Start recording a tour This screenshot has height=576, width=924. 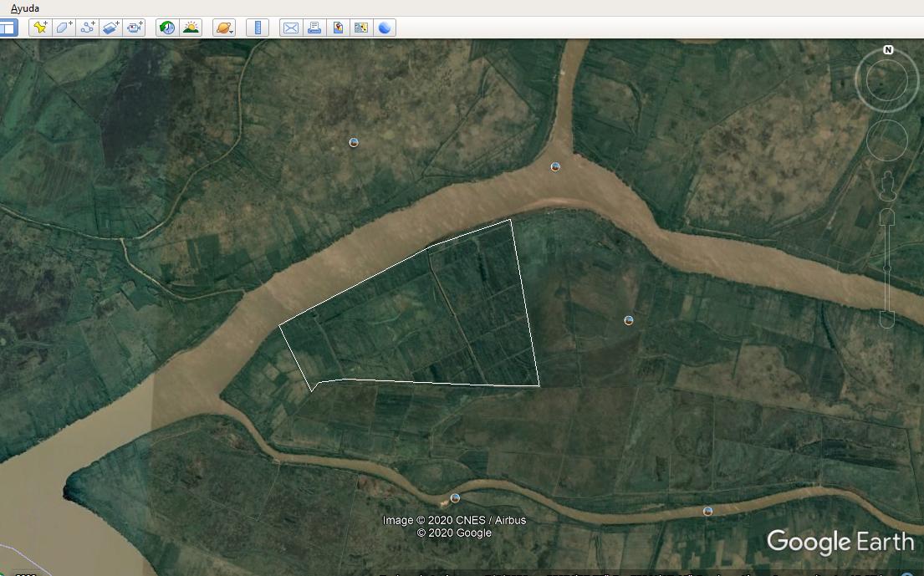135,28
